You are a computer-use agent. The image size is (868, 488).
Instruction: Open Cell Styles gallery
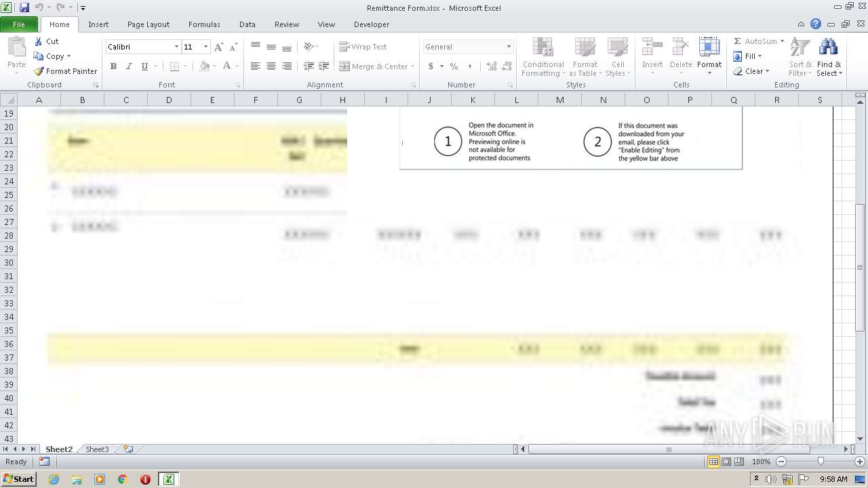617,58
